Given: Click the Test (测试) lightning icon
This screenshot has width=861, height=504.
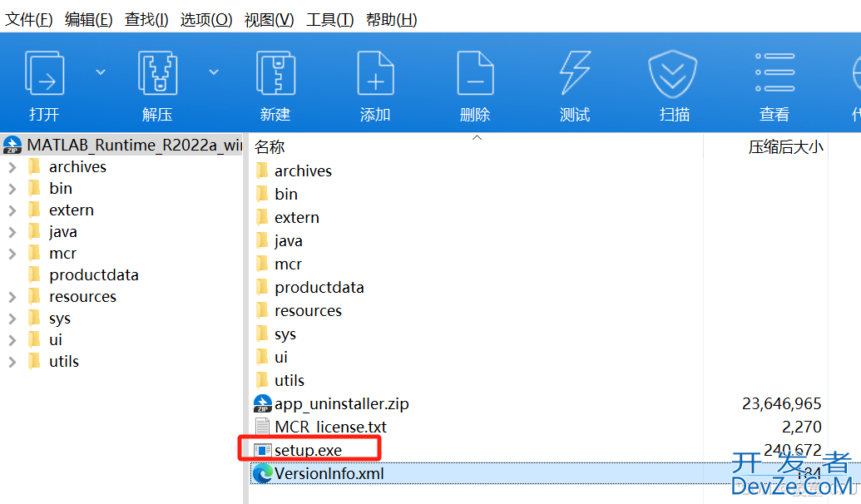Looking at the screenshot, I should 575,72.
